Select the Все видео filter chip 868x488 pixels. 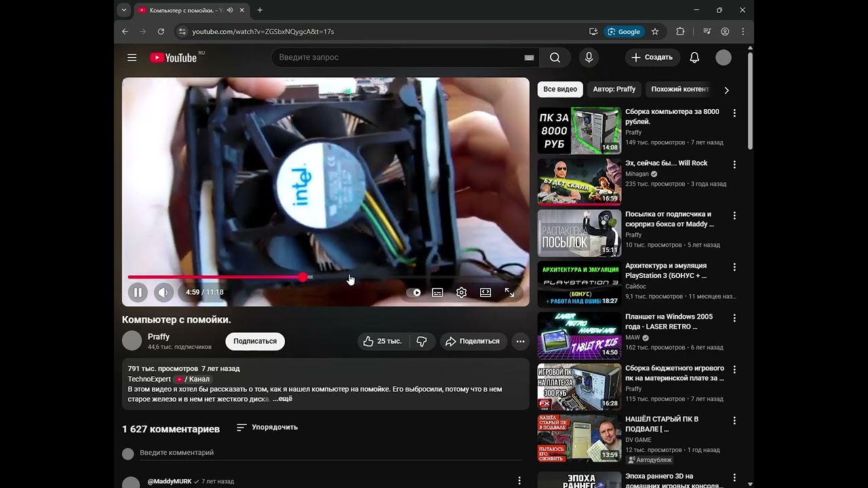tap(560, 89)
